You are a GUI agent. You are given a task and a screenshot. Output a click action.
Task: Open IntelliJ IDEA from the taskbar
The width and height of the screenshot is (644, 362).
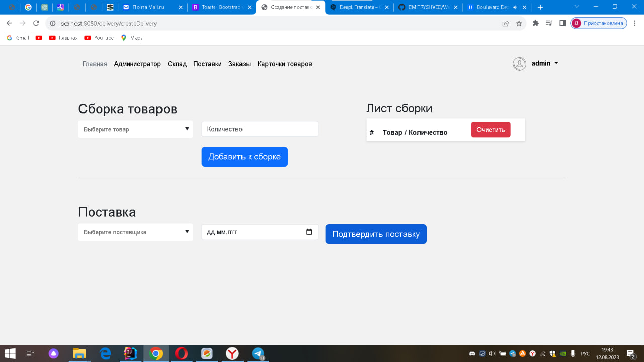[131, 353]
